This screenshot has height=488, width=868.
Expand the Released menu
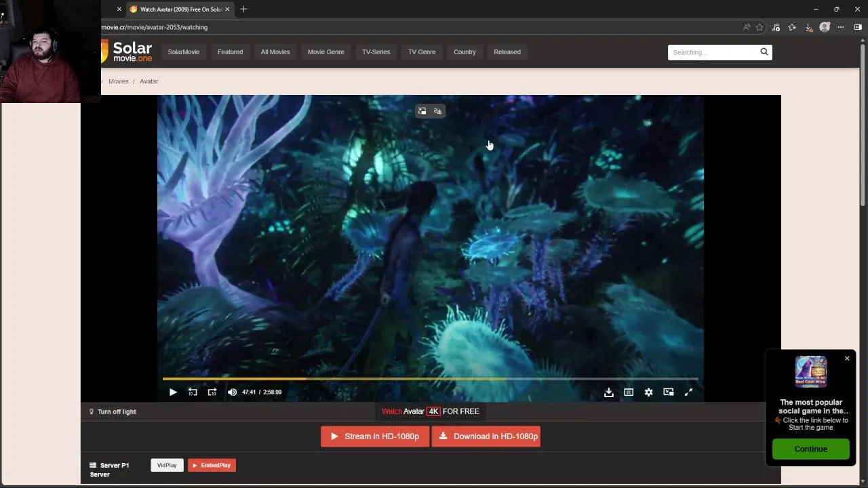tap(507, 52)
